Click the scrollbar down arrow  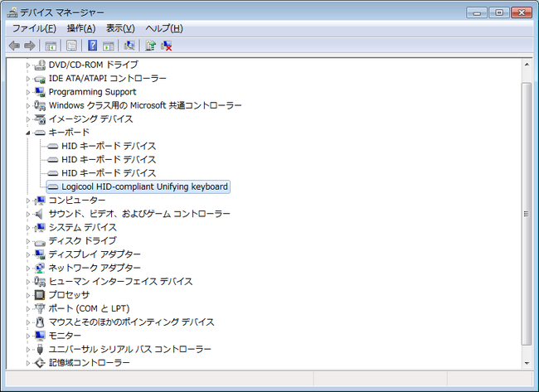[x=527, y=363]
